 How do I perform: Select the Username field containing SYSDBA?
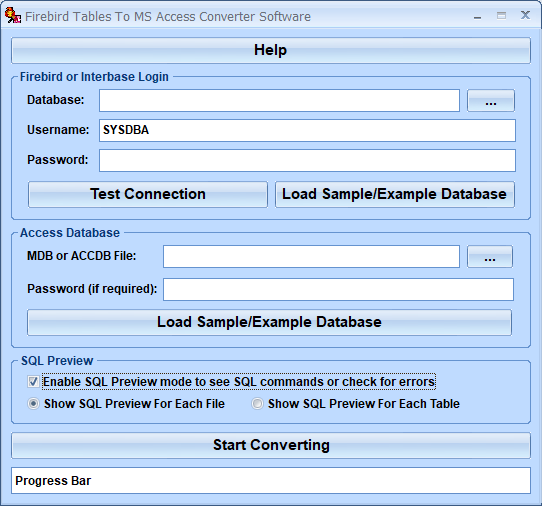pos(307,130)
